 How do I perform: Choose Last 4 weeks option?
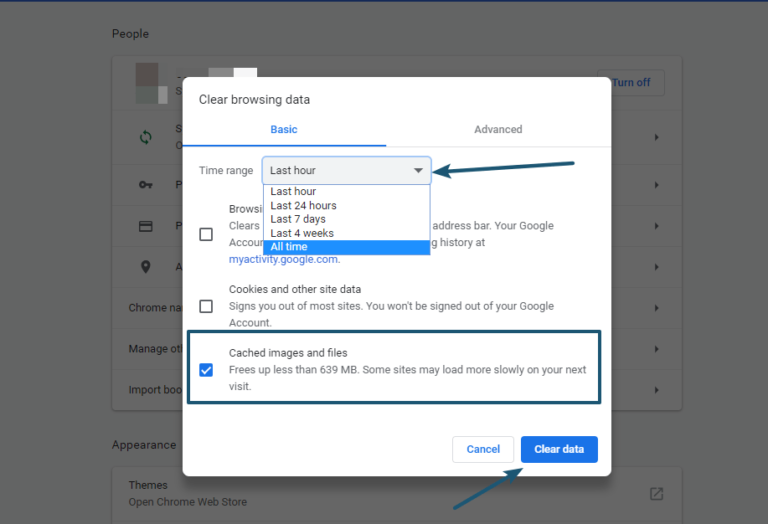point(347,233)
